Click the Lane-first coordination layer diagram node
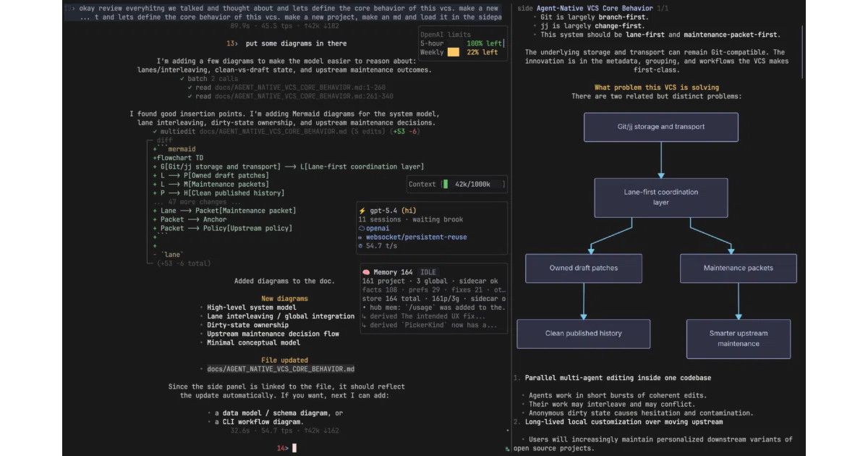Image resolution: width=868 pixels, height=456 pixels. (x=661, y=197)
